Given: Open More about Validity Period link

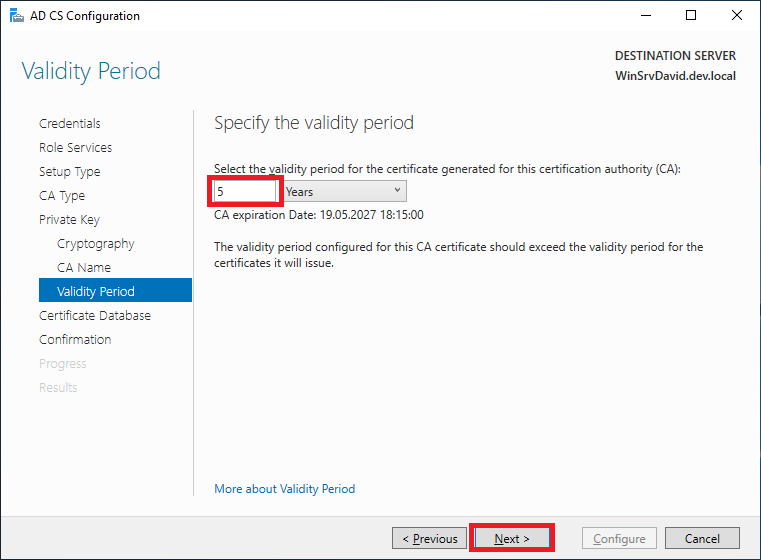Looking at the screenshot, I should coord(285,489).
